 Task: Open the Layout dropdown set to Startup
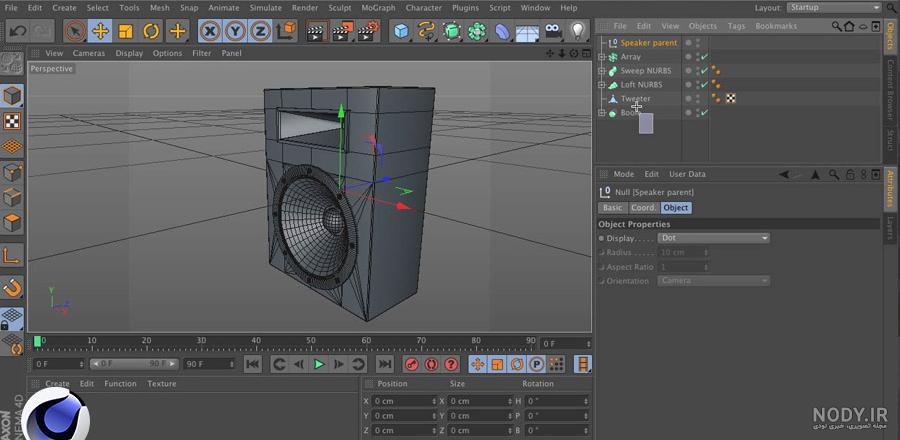click(833, 7)
